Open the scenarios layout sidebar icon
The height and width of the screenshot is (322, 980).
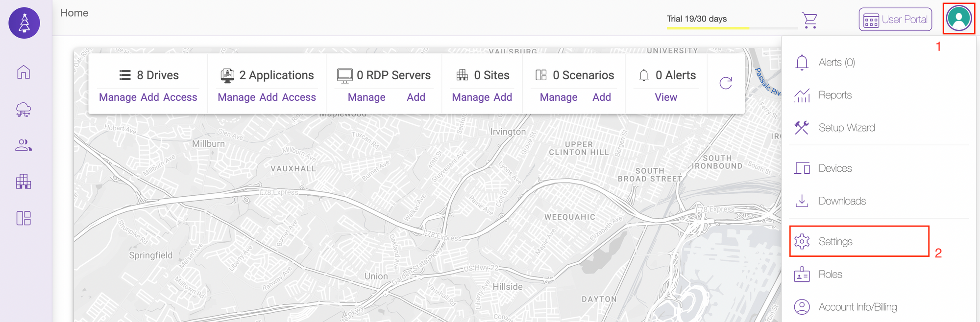(x=24, y=218)
